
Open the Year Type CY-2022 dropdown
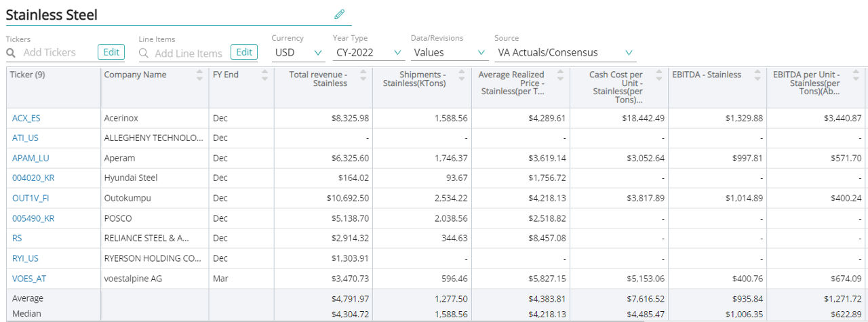(x=368, y=52)
